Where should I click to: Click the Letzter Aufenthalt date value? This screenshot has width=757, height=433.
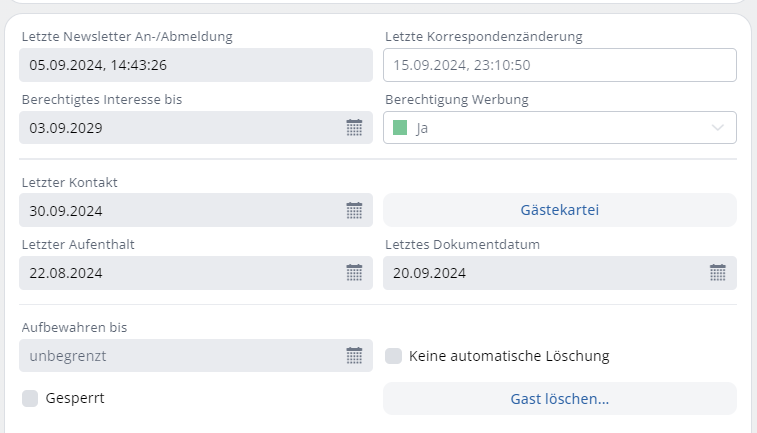point(66,273)
